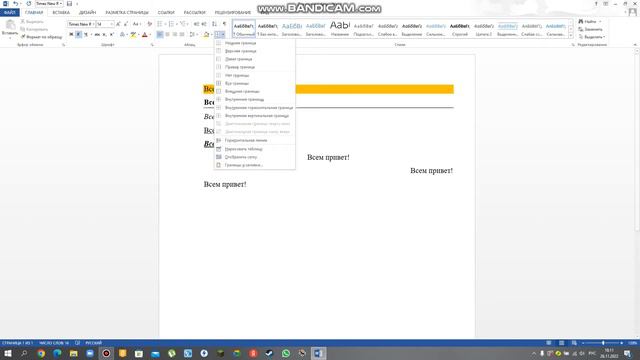
Task: Switch to ДИЗАЙН (Design) tab
Action: 87,13
